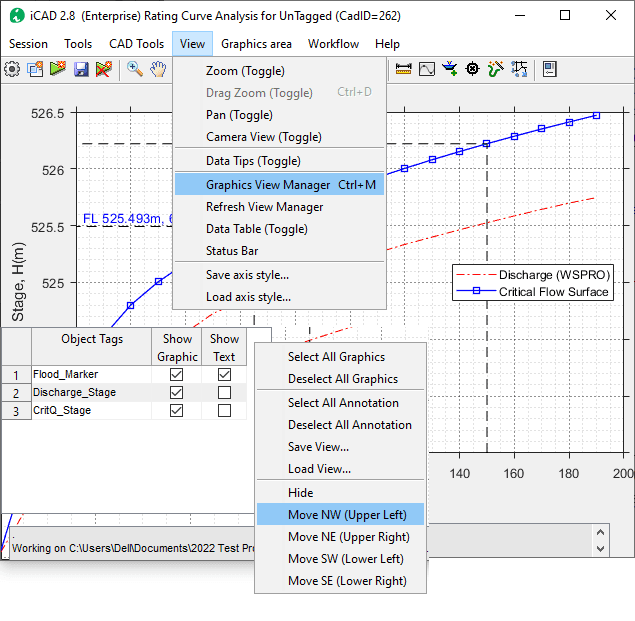Click the blue floppy disk save icon
Image resolution: width=635 pixels, height=621 pixels.
click(80, 69)
